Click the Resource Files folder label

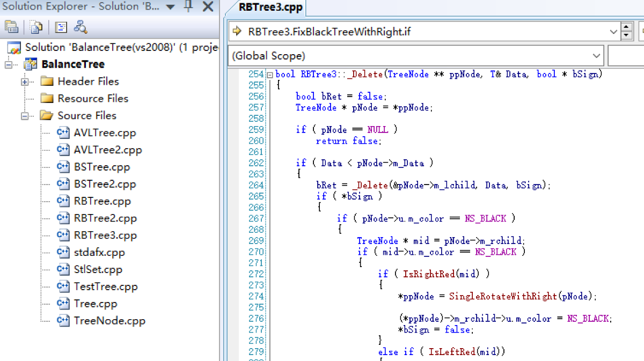tap(93, 99)
